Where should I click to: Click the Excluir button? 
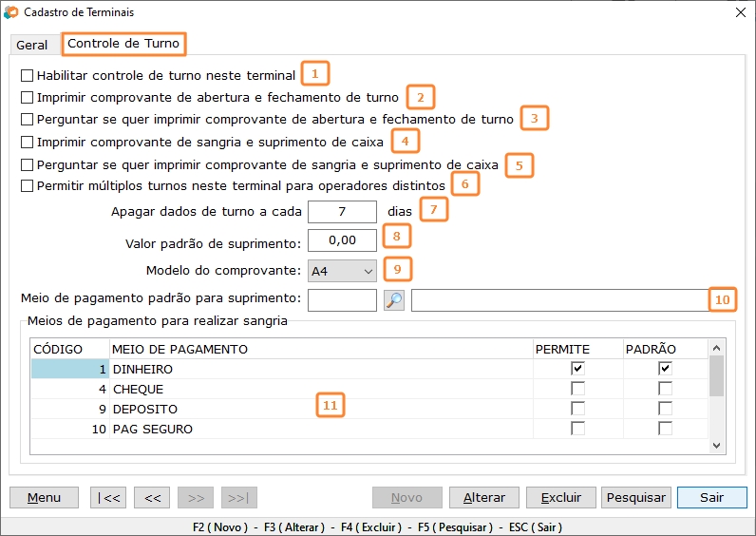click(560, 497)
